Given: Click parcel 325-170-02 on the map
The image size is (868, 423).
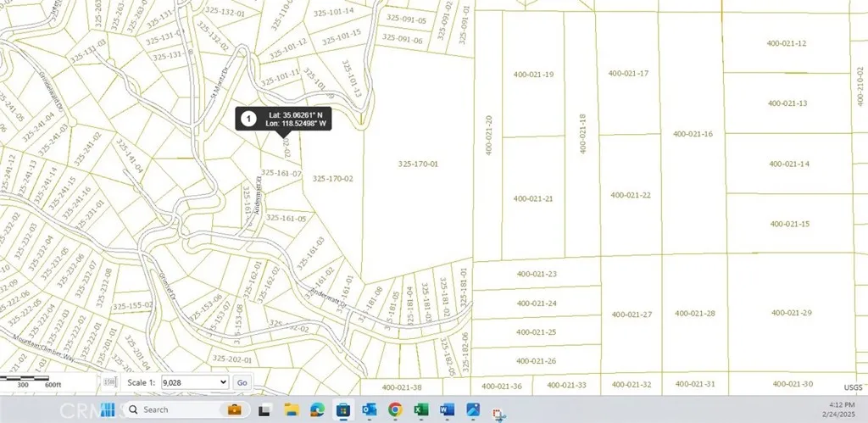Looking at the screenshot, I should coord(331,179).
